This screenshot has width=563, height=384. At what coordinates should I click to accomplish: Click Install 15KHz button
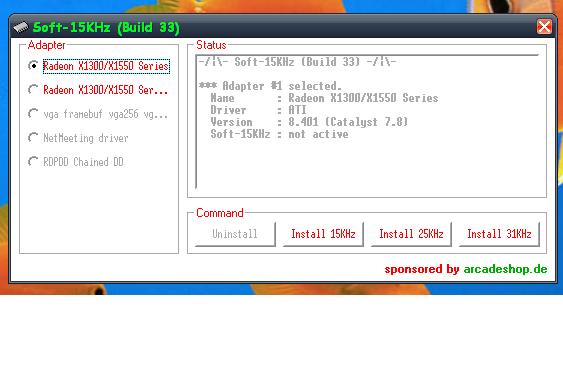tap(323, 234)
